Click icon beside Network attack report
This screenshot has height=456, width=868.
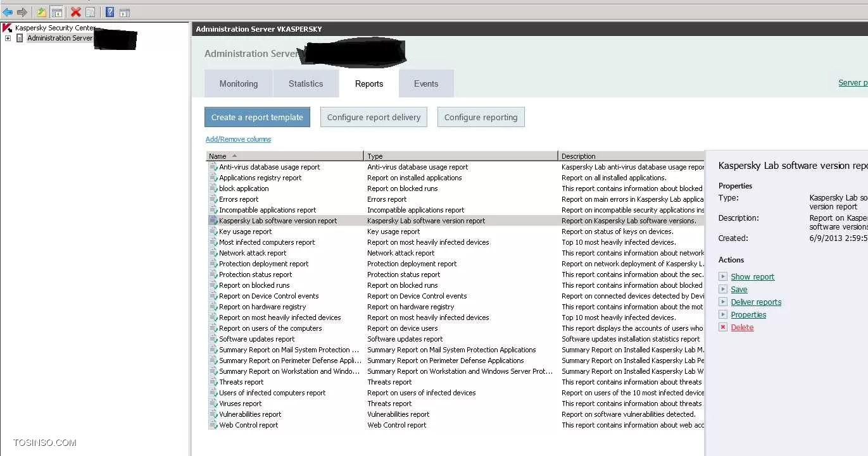point(213,253)
